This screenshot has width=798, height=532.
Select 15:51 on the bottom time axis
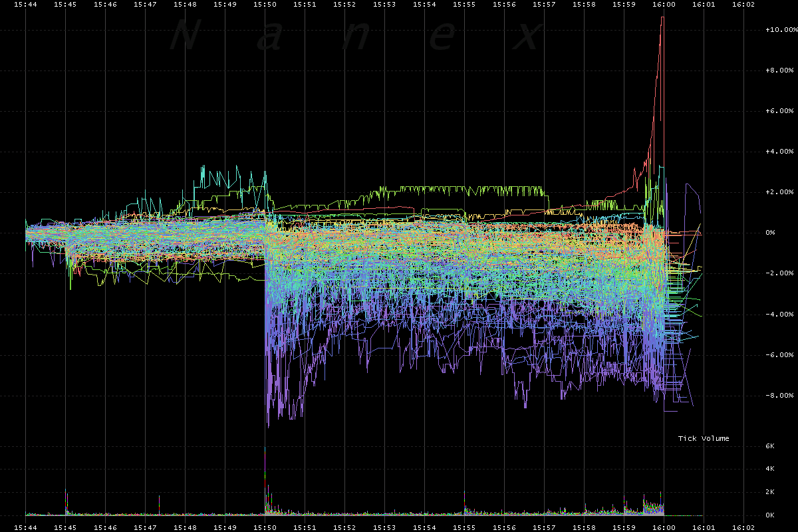point(305,527)
